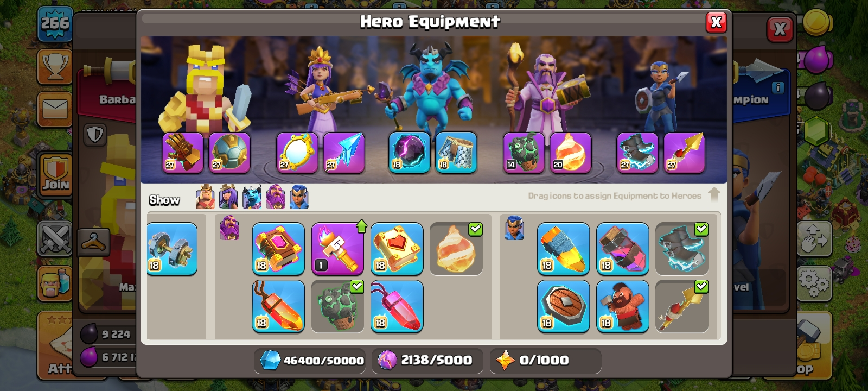Close the Hero Equipment window
Image resolution: width=868 pixels, height=391 pixels.
click(x=716, y=22)
